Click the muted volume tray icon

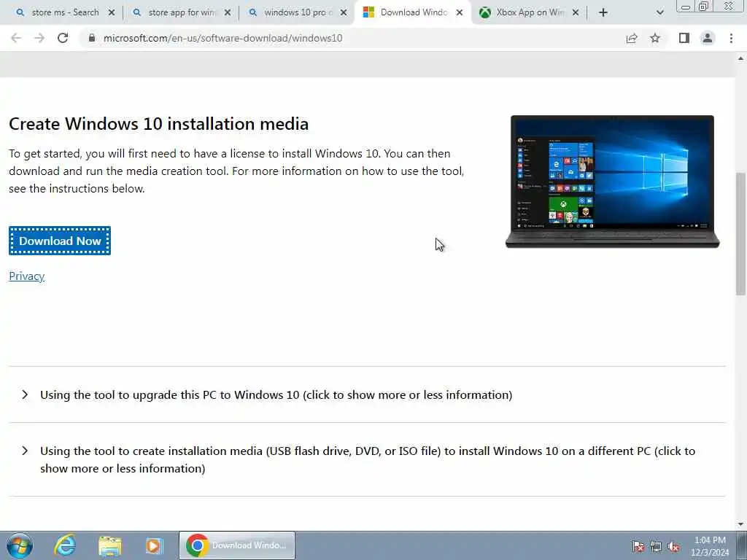pyautogui.click(x=673, y=547)
